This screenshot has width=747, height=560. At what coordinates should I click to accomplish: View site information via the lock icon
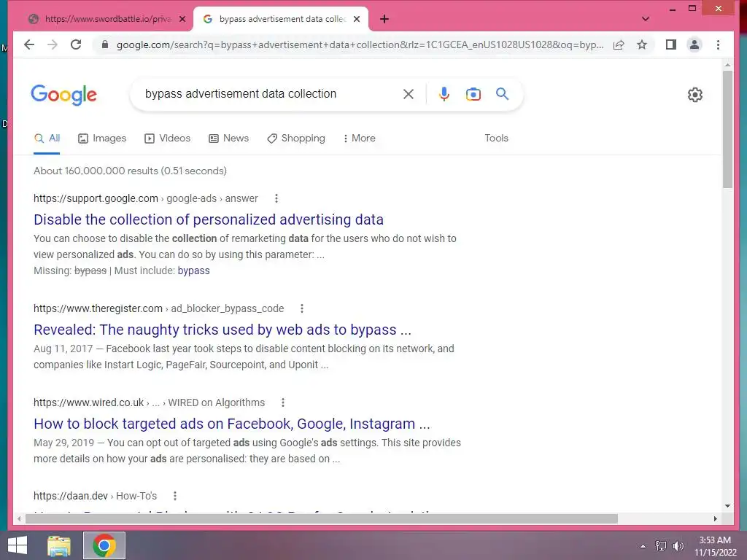pos(105,44)
